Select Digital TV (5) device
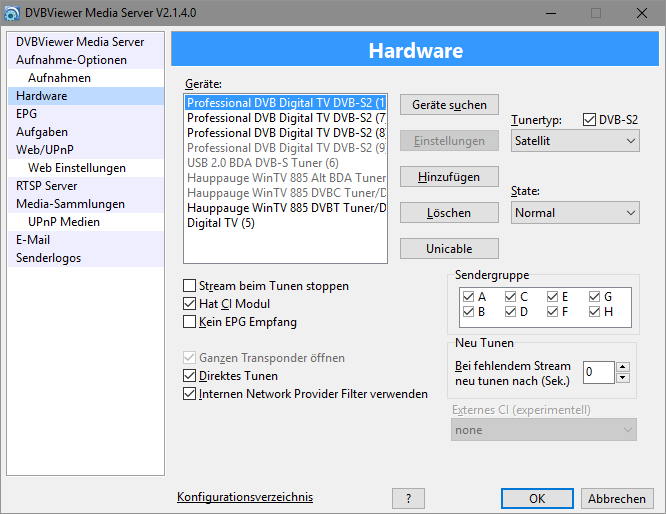666x514 pixels. [285, 223]
